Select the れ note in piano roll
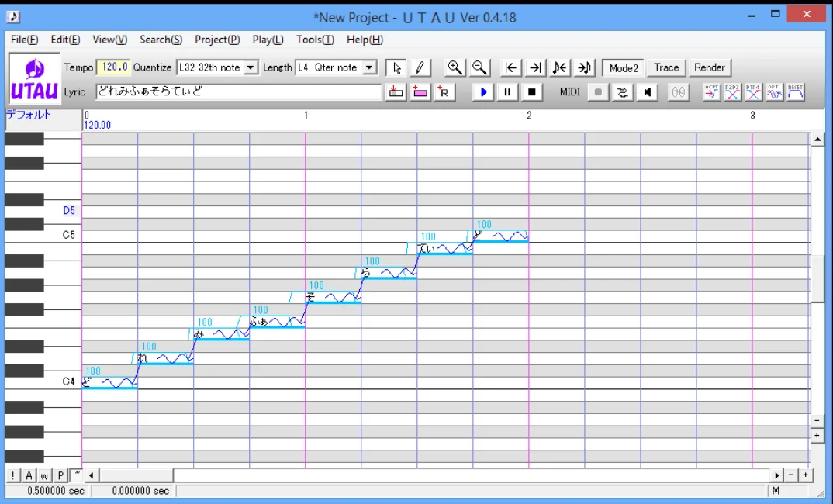The height and width of the screenshot is (504, 833). tap(165, 358)
